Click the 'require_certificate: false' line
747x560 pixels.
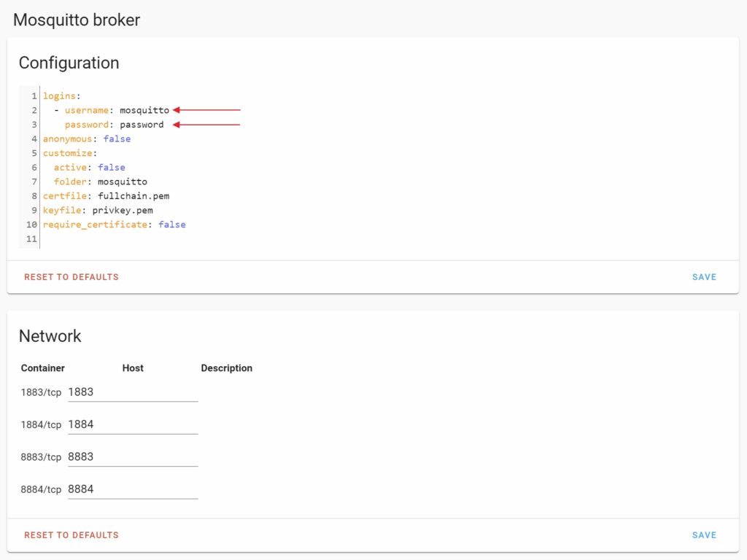(115, 225)
